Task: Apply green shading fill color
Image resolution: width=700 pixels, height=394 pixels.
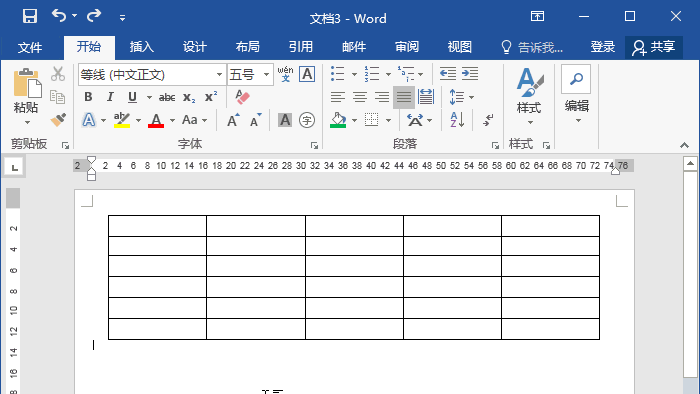Action: pyautogui.click(x=338, y=120)
